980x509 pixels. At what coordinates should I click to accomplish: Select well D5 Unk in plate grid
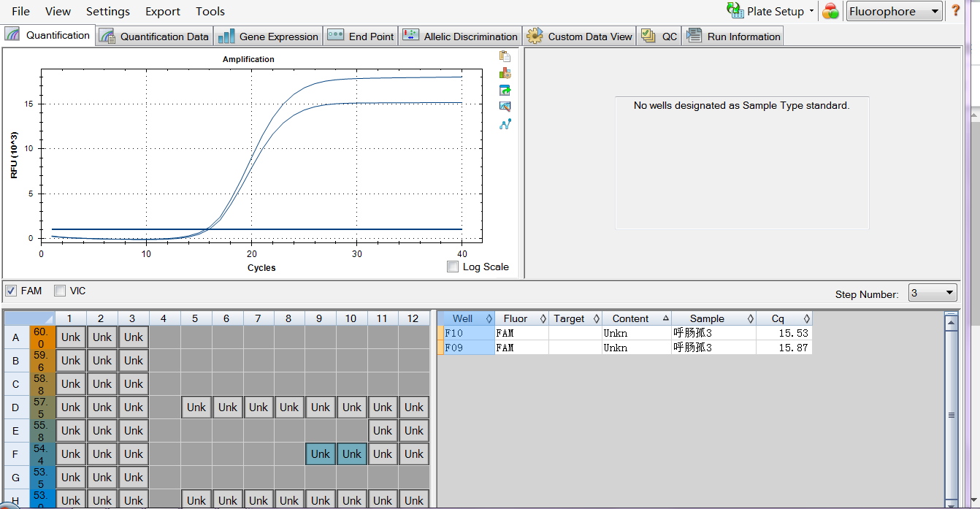tap(196, 407)
